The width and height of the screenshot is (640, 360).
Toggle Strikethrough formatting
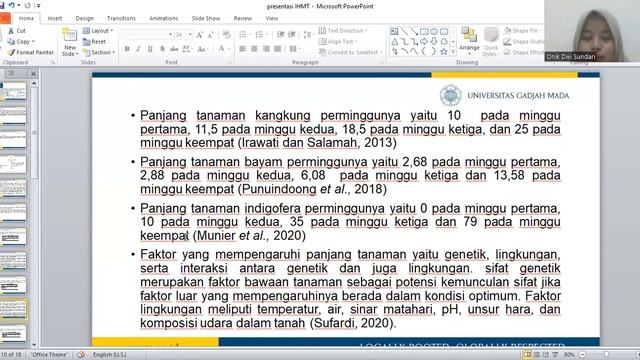click(174, 49)
